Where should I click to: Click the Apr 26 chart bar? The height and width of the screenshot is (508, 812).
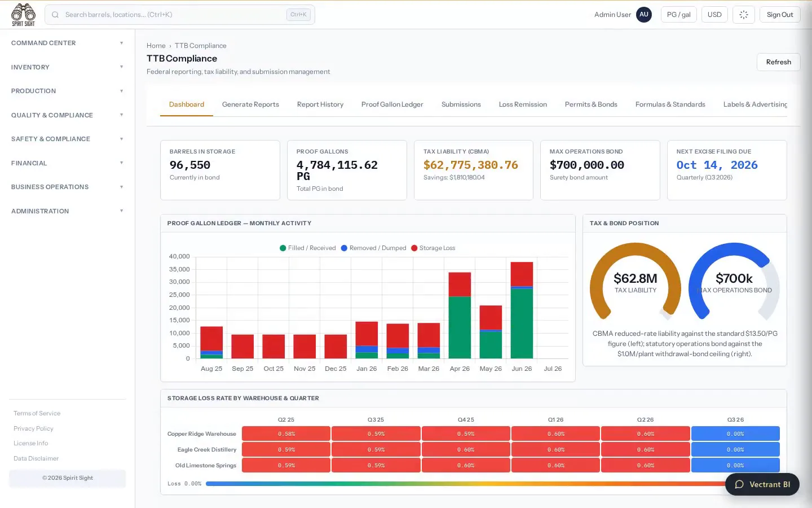point(460,315)
